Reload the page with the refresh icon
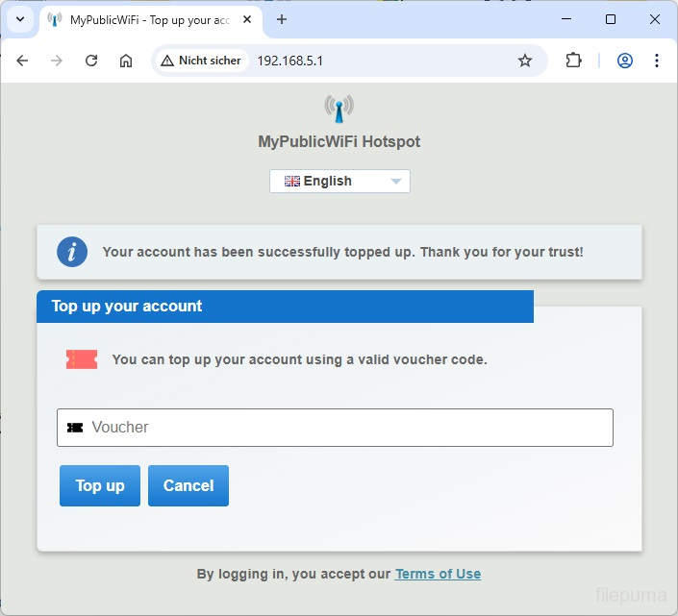 [91, 61]
